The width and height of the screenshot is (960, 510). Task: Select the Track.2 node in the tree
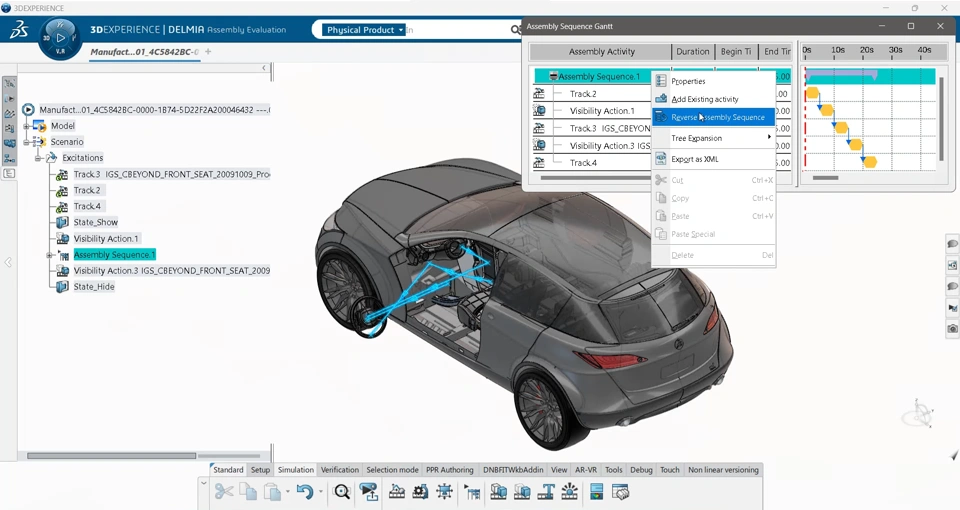coord(87,190)
